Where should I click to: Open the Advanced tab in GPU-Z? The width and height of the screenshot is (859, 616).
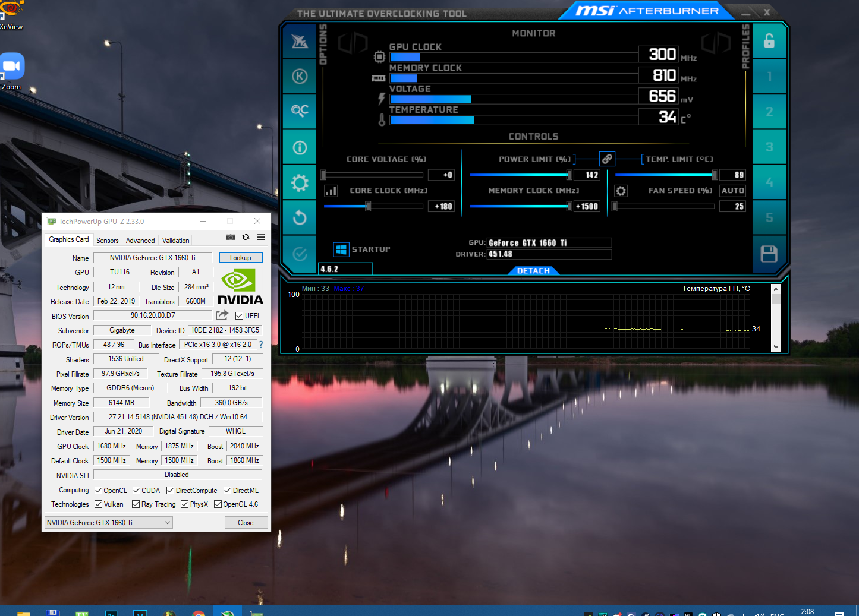pos(140,241)
